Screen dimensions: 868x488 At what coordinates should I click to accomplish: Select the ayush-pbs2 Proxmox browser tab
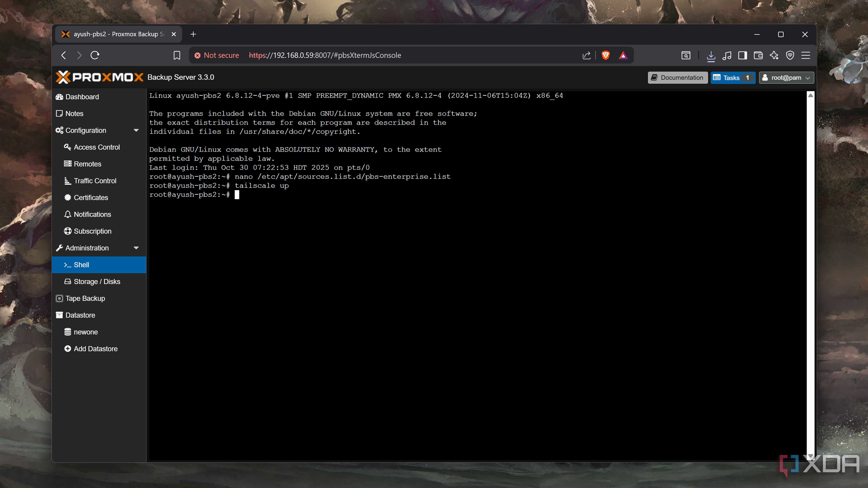[118, 34]
